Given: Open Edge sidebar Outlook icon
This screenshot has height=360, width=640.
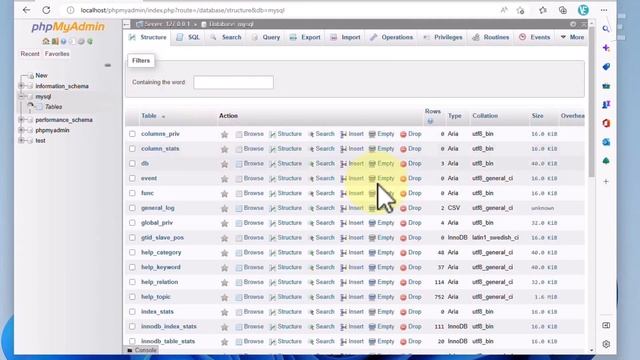Looking at the screenshot, I should click(606, 142).
